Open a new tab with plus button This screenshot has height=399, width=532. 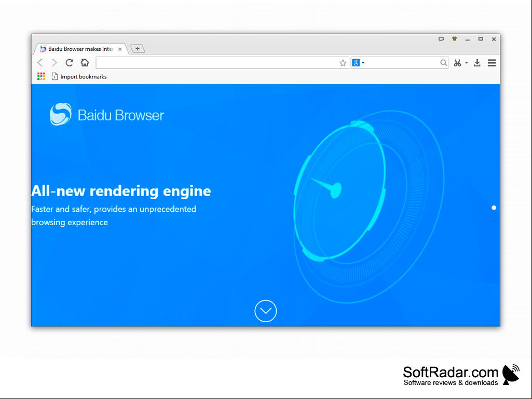138,49
